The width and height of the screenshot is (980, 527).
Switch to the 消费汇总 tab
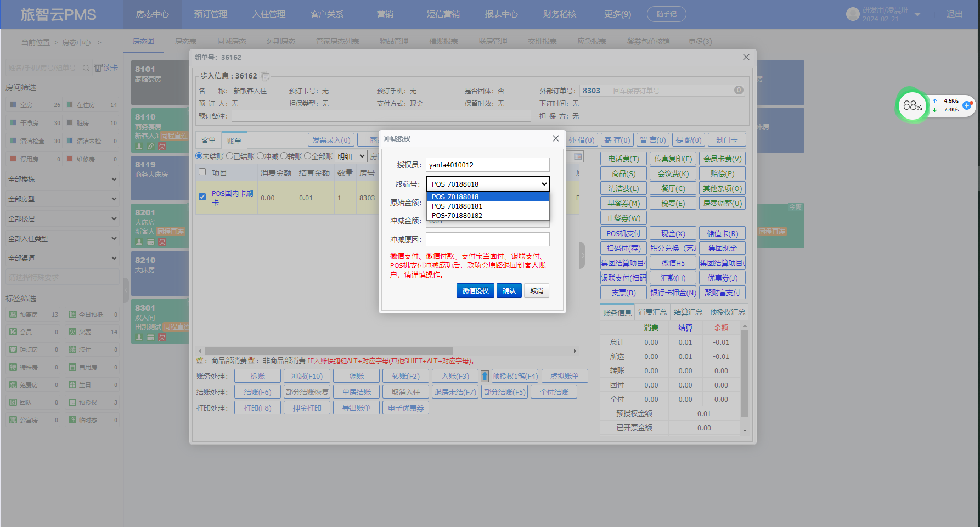click(652, 312)
